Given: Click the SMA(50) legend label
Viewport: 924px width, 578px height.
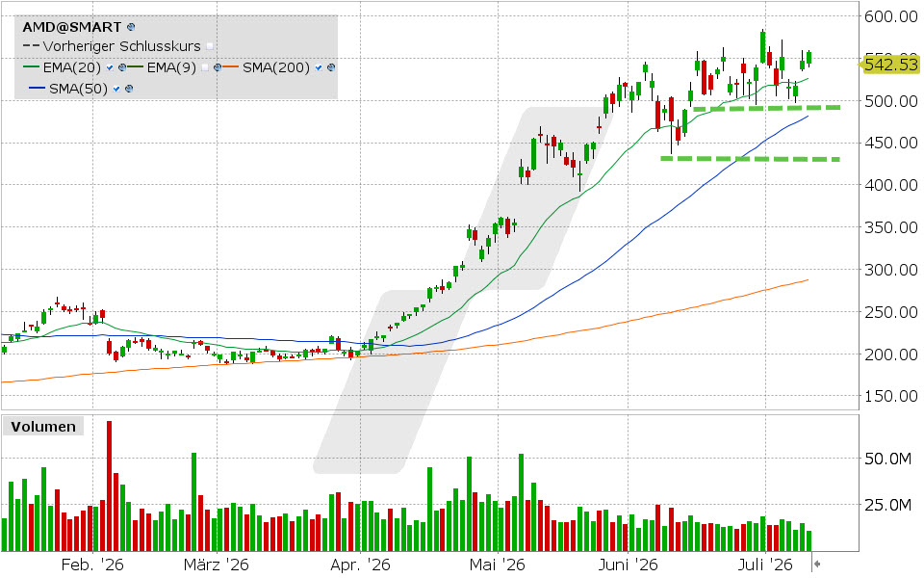Looking at the screenshot, I should point(78,89).
